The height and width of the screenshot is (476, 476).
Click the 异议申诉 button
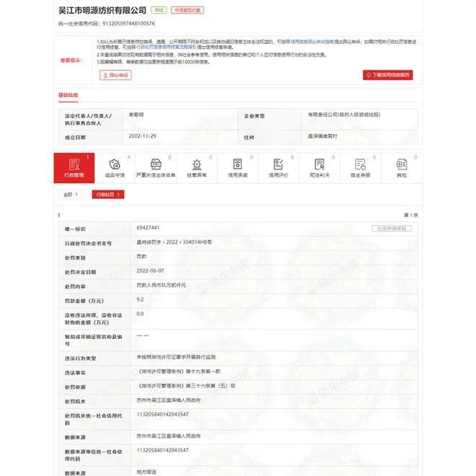click(115, 75)
